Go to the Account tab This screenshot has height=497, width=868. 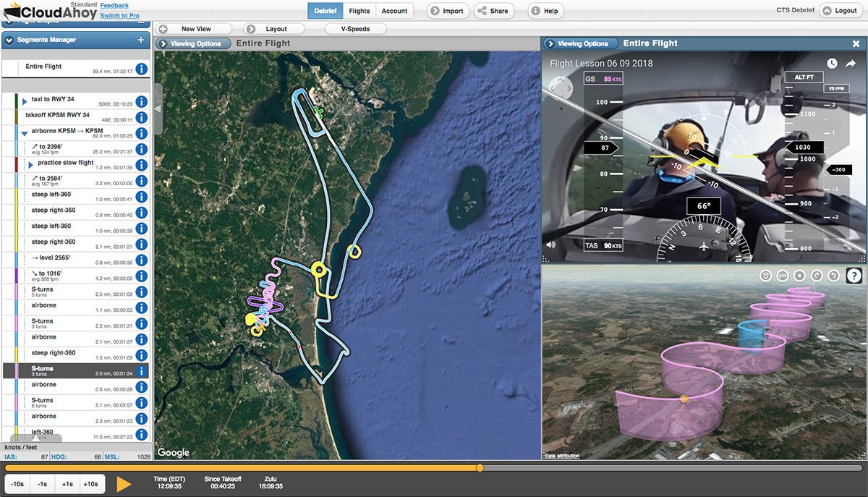[x=394, y=11]
